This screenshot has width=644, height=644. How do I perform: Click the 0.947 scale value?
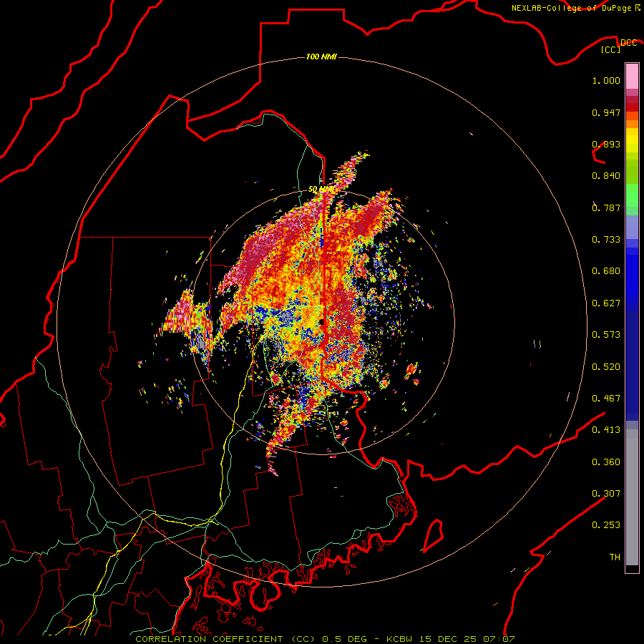606,112
